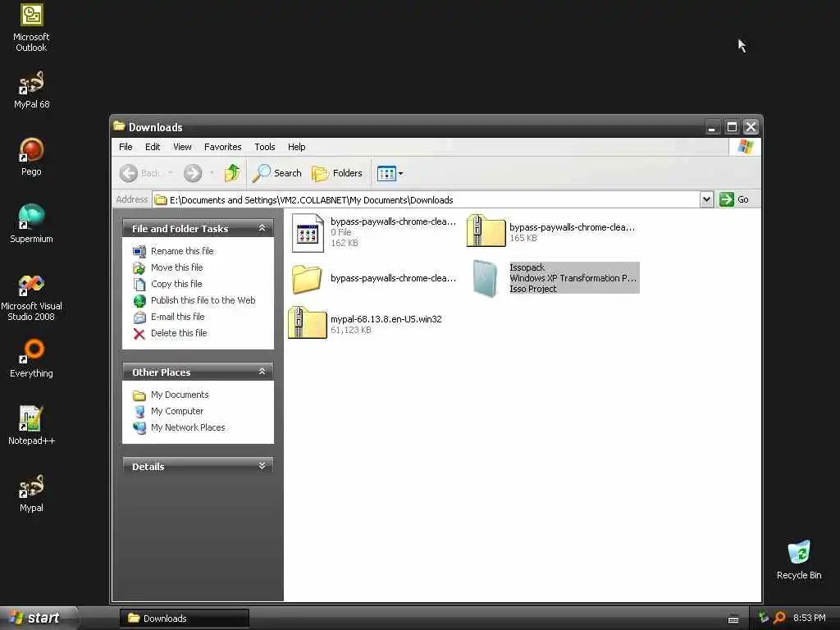Select the Issopack installer file
Image resolution: width=840 pixels, height=630 pixels.
coord(555,278)
